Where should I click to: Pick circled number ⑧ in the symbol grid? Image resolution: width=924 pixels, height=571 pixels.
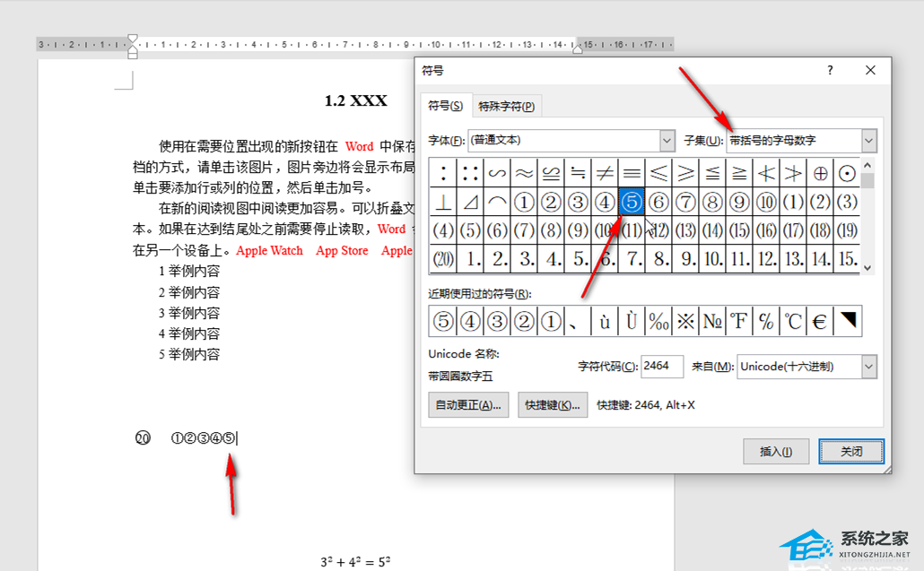712,202
